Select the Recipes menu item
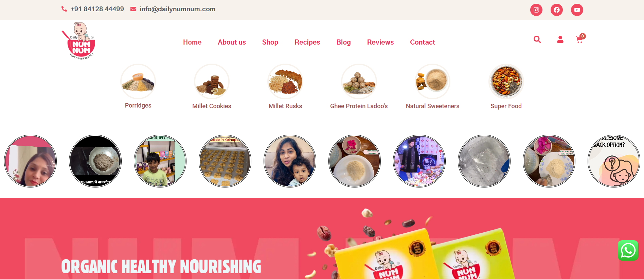 (307, 42)
